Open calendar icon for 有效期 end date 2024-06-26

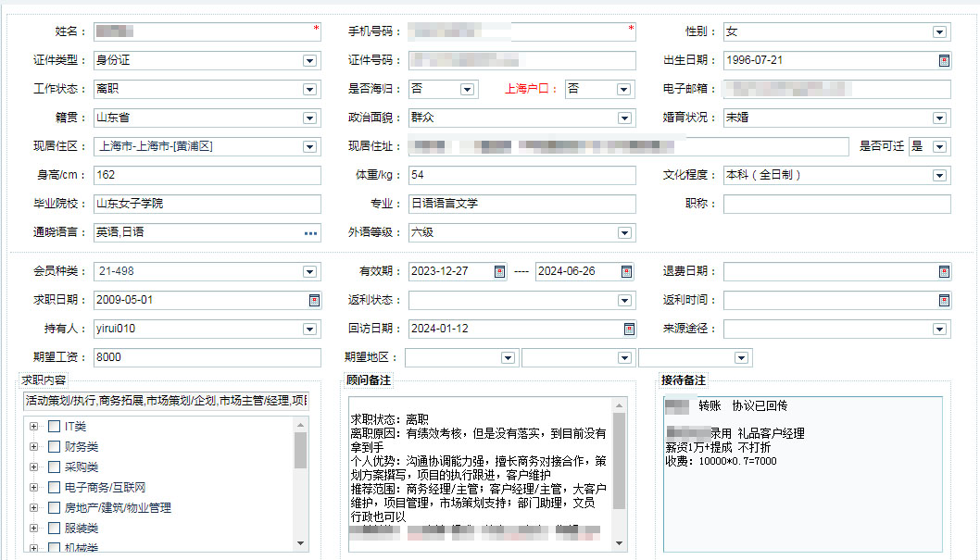click(626, 271)
